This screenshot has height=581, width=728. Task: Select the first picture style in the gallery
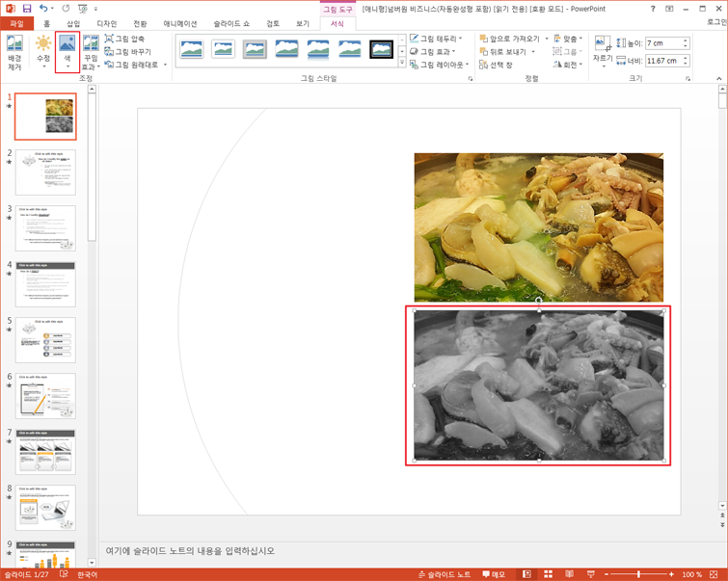coord(191,49)
